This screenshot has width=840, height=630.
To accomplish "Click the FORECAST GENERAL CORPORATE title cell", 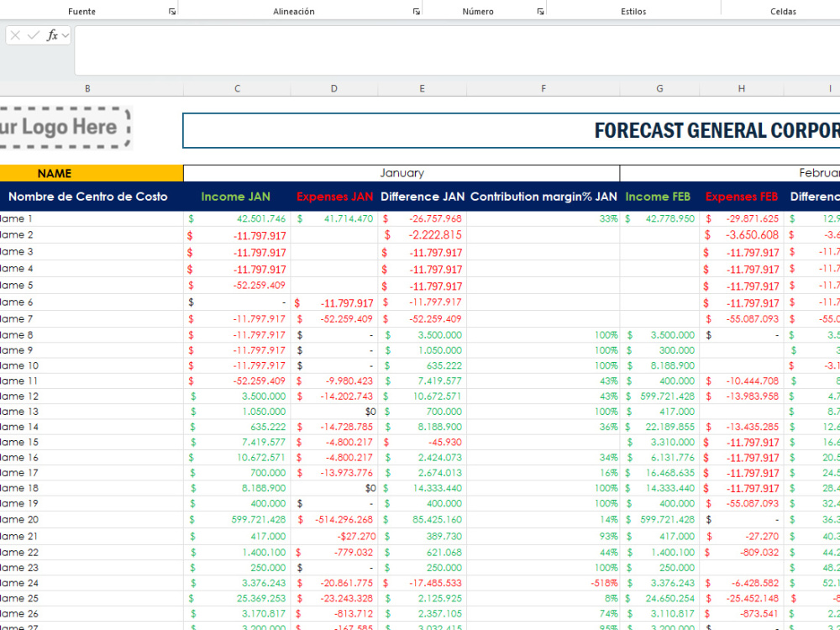I will pyautogui.click(x=511, y=130).
